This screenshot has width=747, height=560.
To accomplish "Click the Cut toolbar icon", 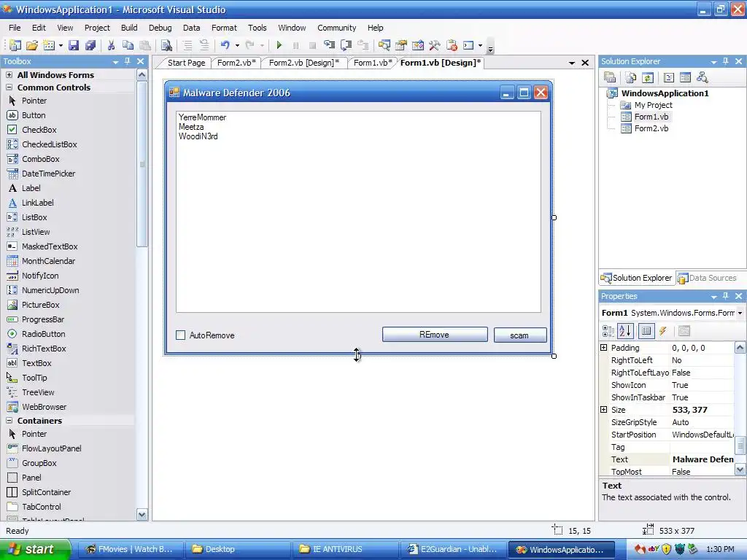I will tap(111, 45).
